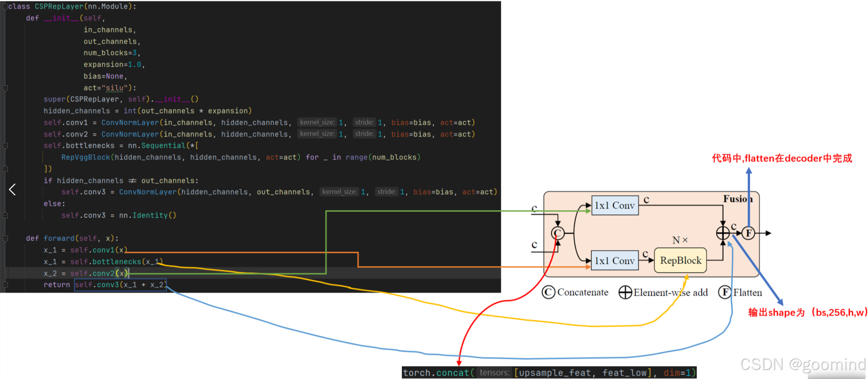Click the concatenate C node inside Fusion block

[557, 233]
